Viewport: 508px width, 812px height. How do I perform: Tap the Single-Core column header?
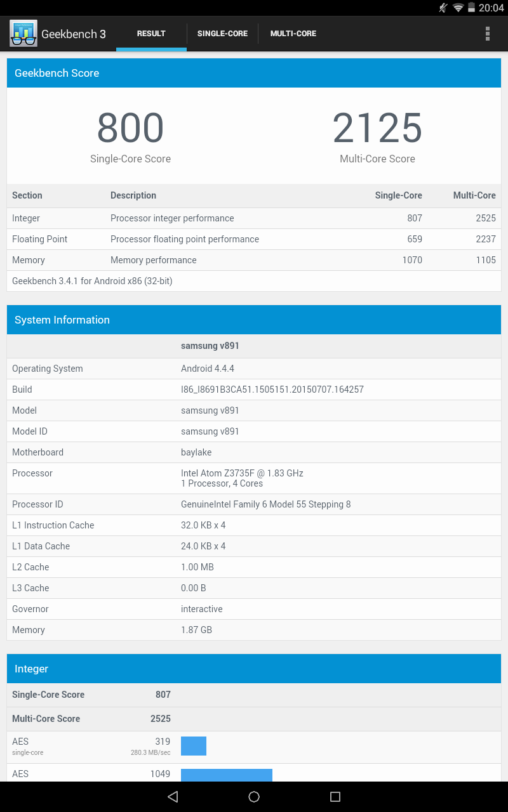(x=399, y=195)
